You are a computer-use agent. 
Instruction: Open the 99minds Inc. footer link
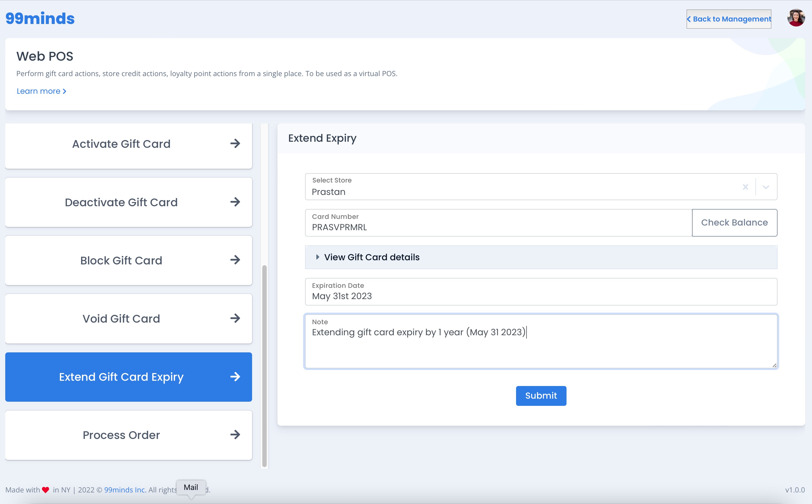[125, 490]
